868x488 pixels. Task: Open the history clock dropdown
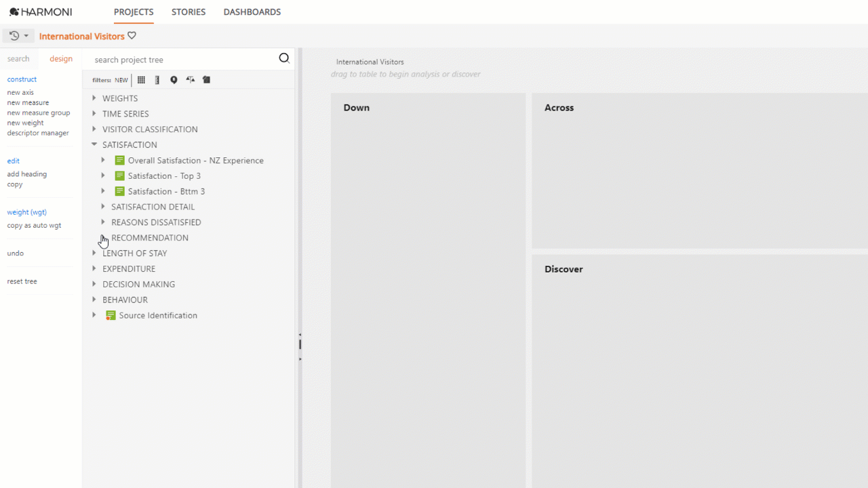pyautogui.click(x=19, y=36)
